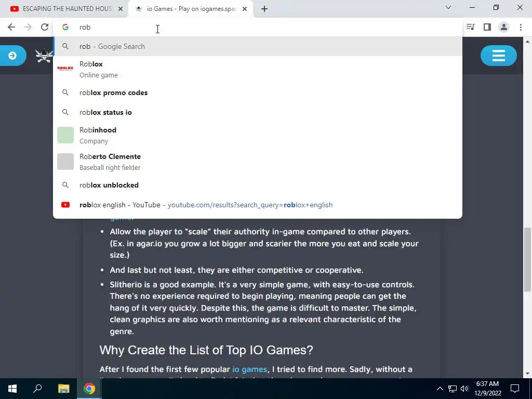Image resolution: width=532 pixels, height=399 pixels.
Task: Click the address bar containing 'rob'
Action: pos(258,27)
